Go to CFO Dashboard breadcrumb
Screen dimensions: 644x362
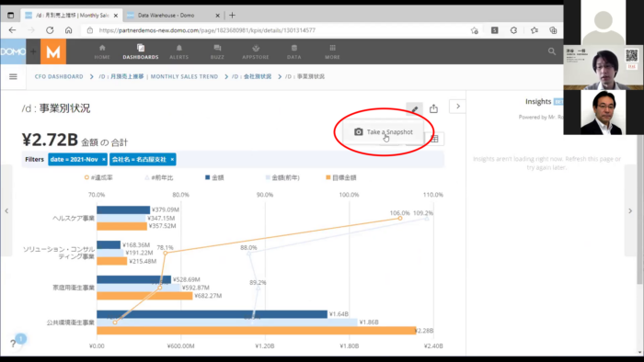click(x=59, y=76)
